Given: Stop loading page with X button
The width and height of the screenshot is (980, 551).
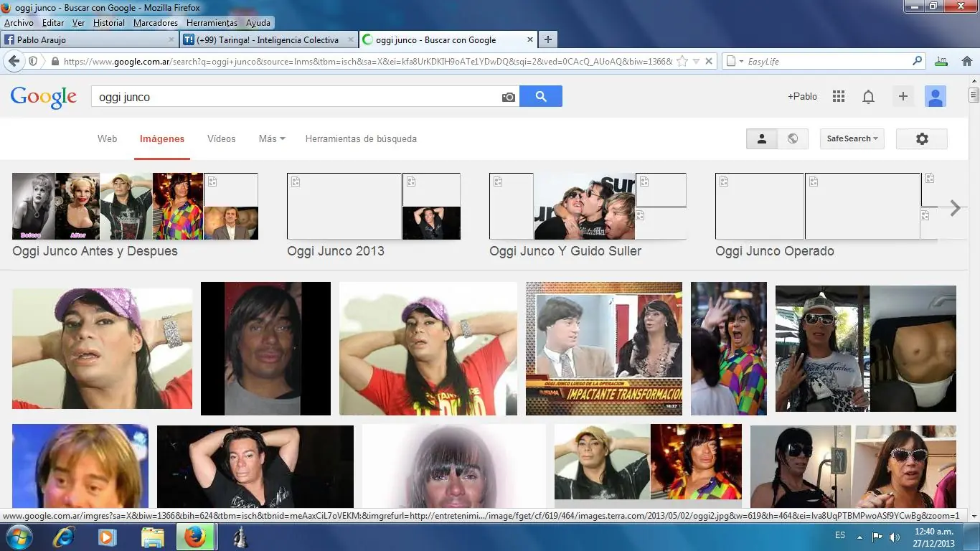Looking at the screenshot, I should (x=709, y=62).
